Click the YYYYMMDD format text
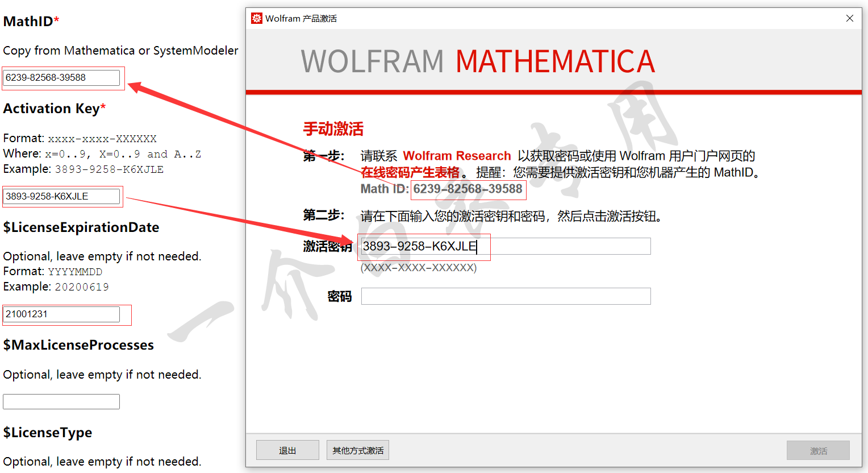This screenshot has height=473, width=868. point(75,272)
